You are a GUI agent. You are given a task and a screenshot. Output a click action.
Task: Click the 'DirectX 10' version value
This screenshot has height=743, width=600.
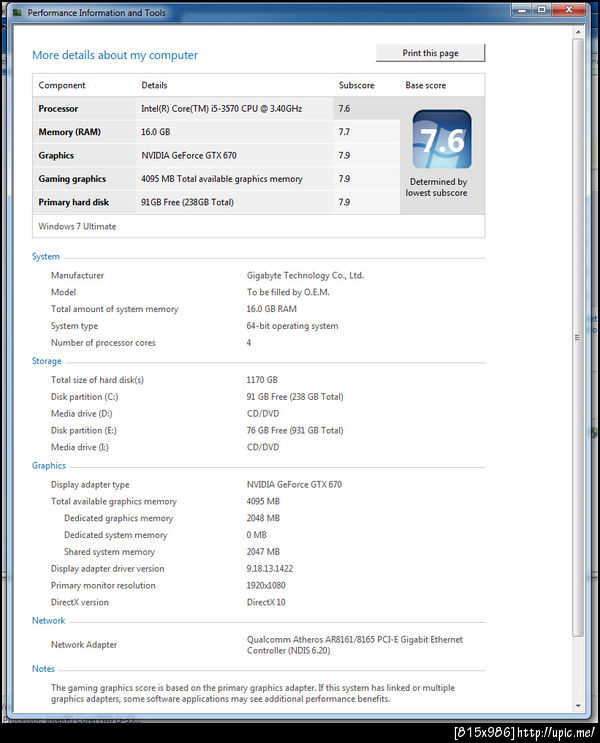[x=266, y=602]
